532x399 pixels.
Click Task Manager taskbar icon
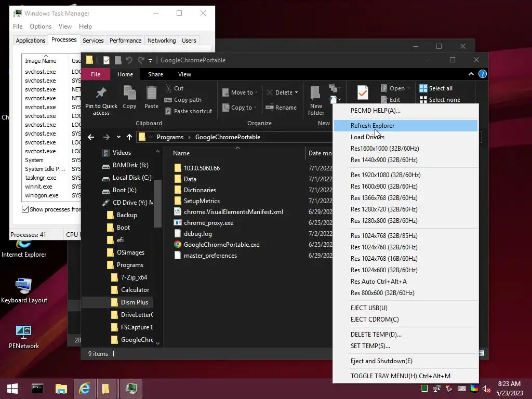(x=131, y=389)
